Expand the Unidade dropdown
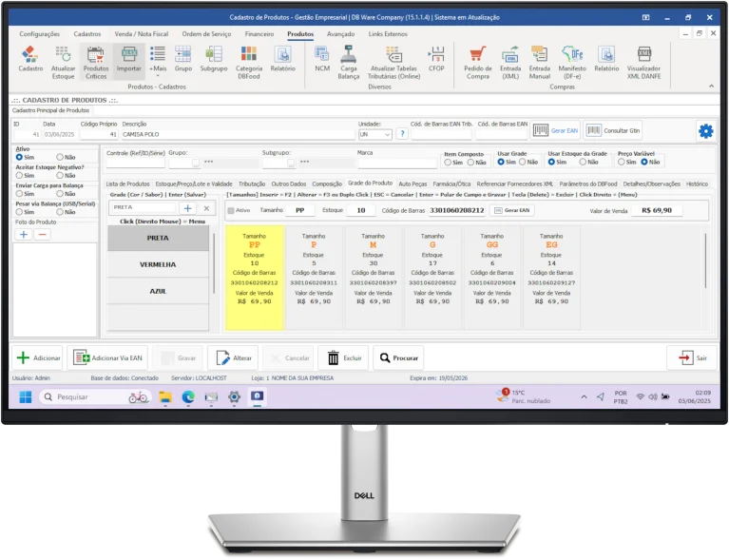The image size is (729, 560). 388,134
